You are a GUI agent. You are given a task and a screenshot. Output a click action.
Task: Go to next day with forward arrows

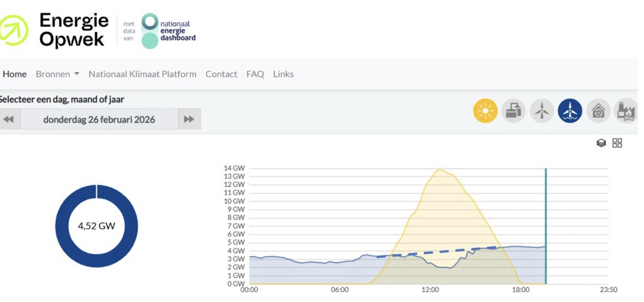pyautogui.click(x=189, y=119)
